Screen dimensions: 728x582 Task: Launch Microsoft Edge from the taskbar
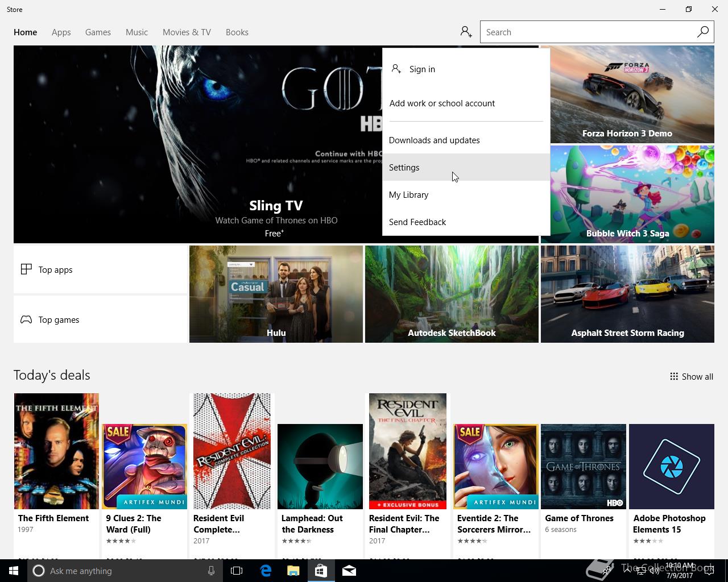(x=265, y=571)
